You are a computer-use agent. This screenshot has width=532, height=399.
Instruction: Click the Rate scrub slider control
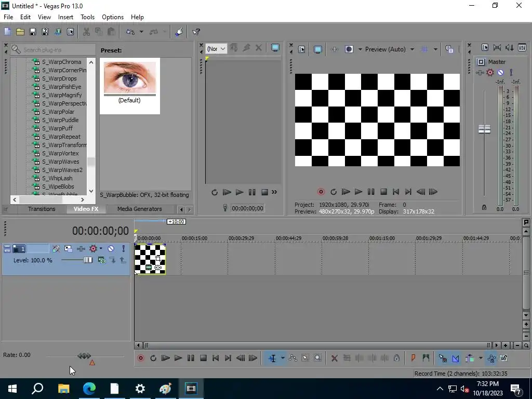coord(84,356)
